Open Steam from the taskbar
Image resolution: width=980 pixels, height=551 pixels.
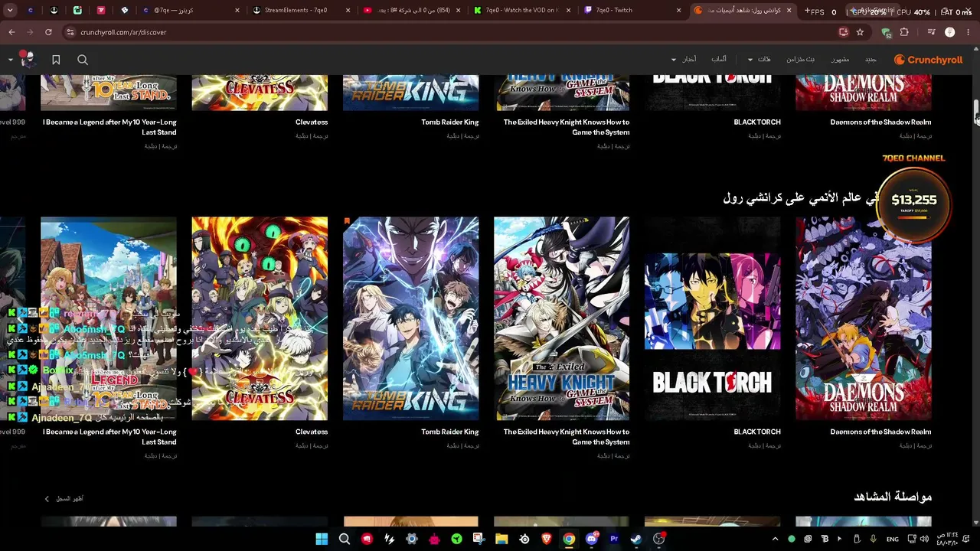(x=636, y=539)
